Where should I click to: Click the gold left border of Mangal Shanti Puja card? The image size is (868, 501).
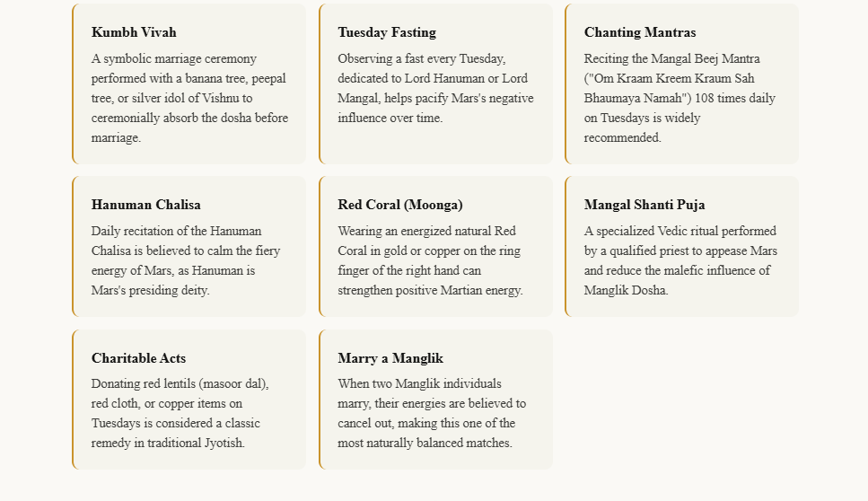[x=566, y=247]
